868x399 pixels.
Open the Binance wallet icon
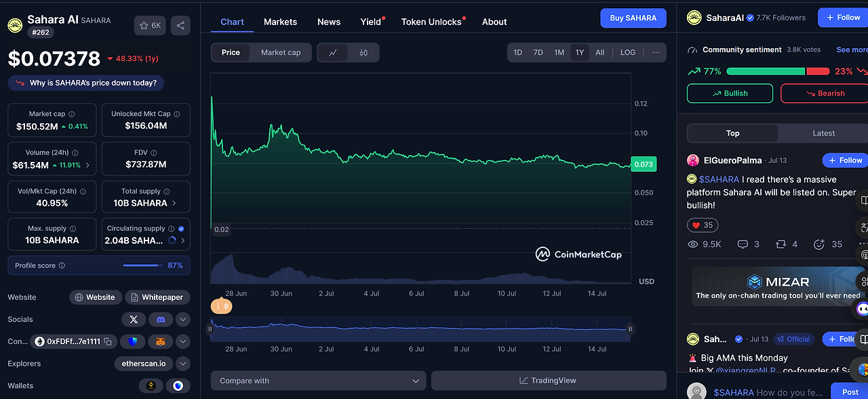151,385
